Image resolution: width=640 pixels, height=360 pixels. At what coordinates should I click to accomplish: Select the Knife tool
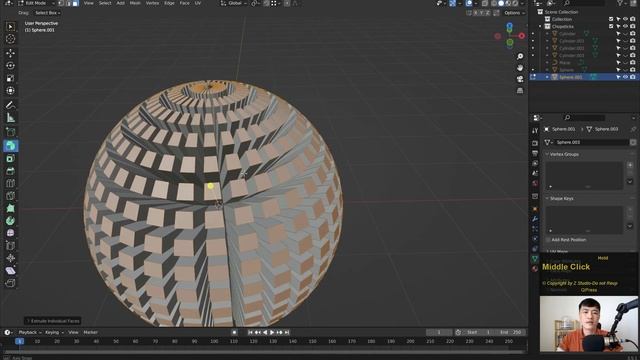click(11, 196)
